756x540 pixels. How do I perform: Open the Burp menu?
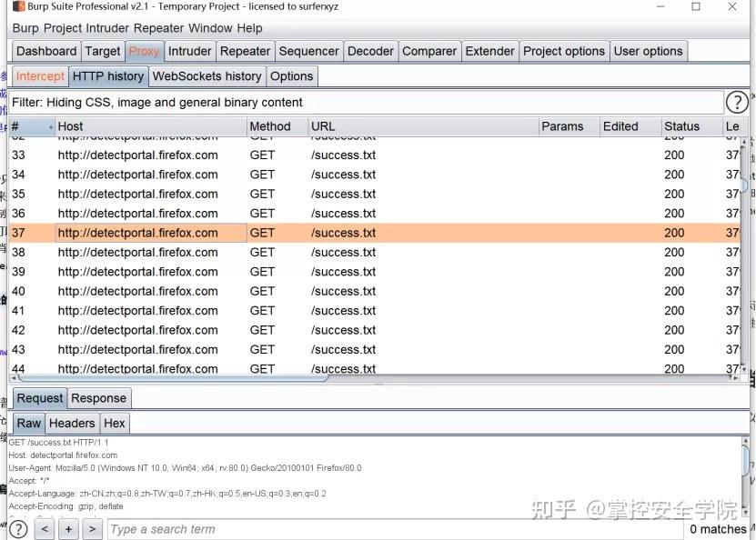point(25,28)
